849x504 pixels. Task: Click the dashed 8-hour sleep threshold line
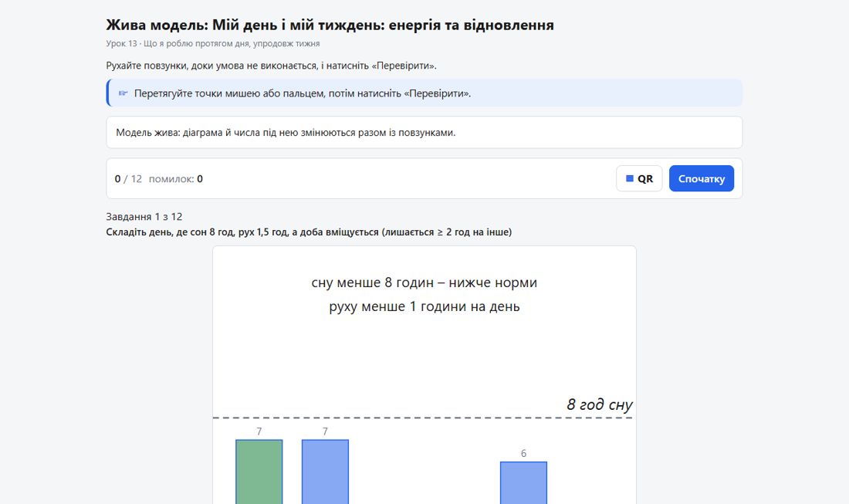coord(423,418)
